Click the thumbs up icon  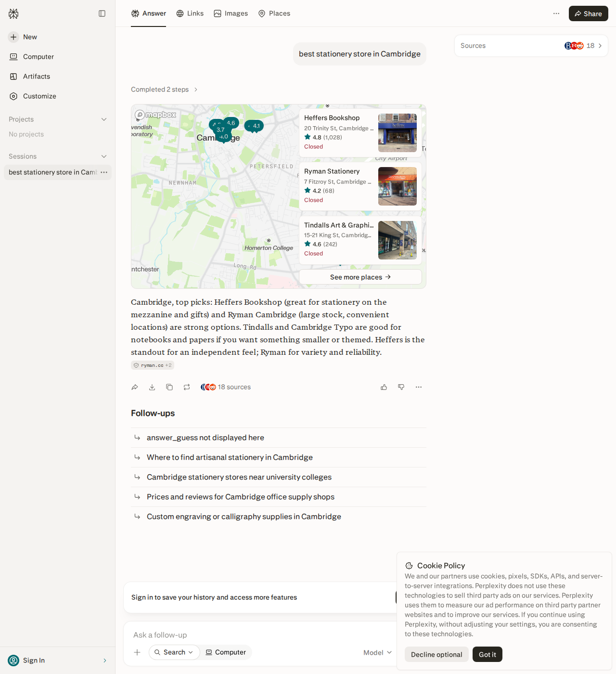click(384, 387)
